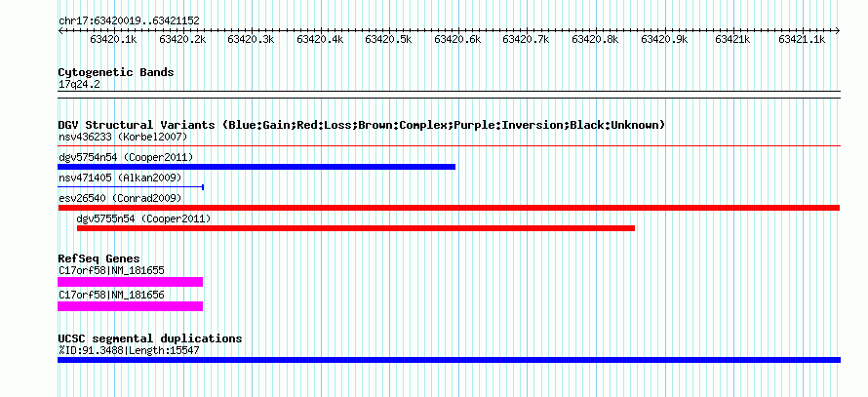Open the nsv436233 (Korbel2007) label
This screenshot has height=397, width=868.
click(x=123, y=137)
